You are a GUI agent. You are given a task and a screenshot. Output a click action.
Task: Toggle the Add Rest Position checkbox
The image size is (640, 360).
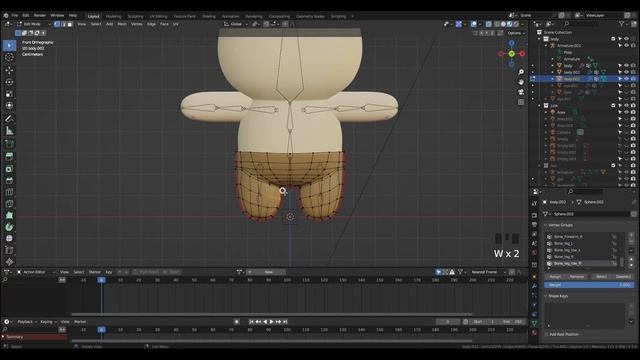point(547,334)
